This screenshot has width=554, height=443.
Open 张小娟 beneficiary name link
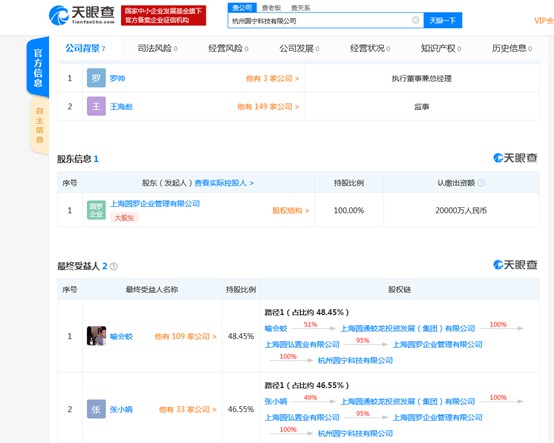point(121,409)
